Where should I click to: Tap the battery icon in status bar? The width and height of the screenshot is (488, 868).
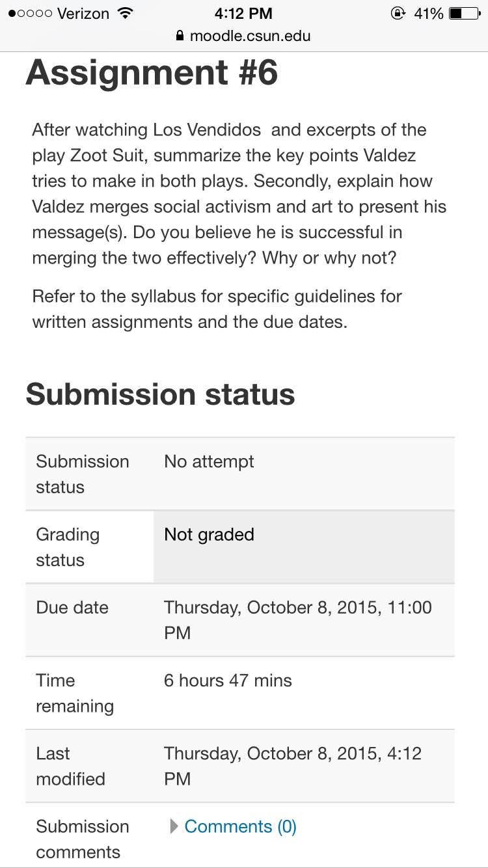[465, 13]
